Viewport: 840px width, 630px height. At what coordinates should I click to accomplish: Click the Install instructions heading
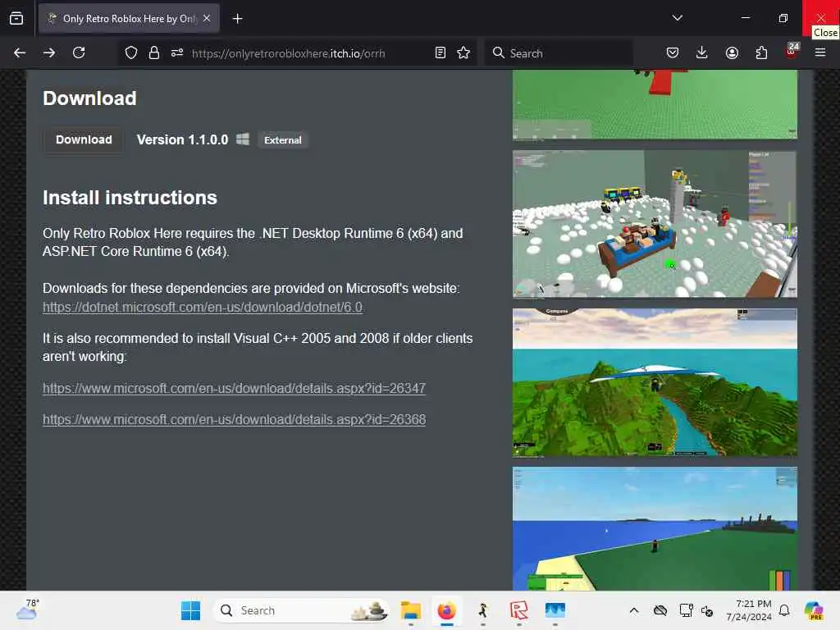tap(130, 198)
